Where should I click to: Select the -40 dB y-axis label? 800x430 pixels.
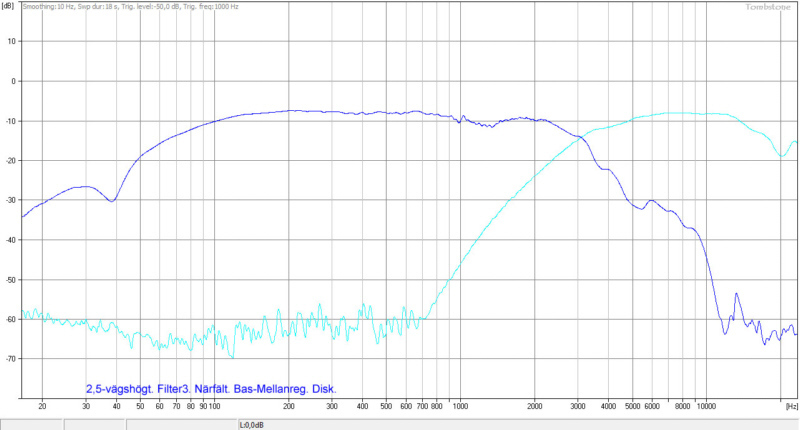tap(11, 240)
